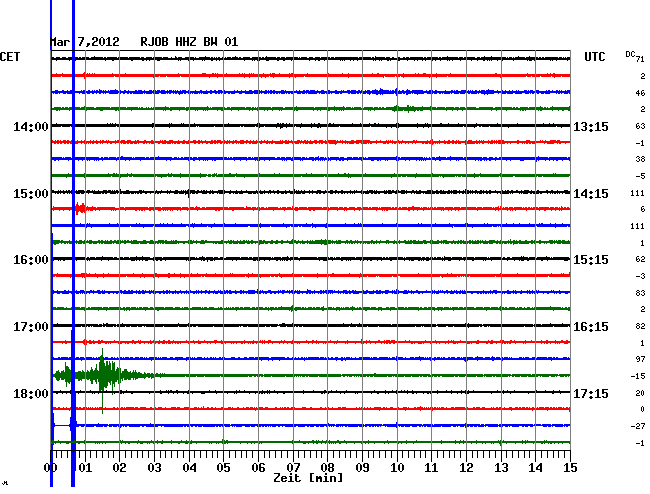Image resolution: width=650 pixels, height=494 pixels.
Task: Click the DC offset value "-3"
Action: point(640,276)
